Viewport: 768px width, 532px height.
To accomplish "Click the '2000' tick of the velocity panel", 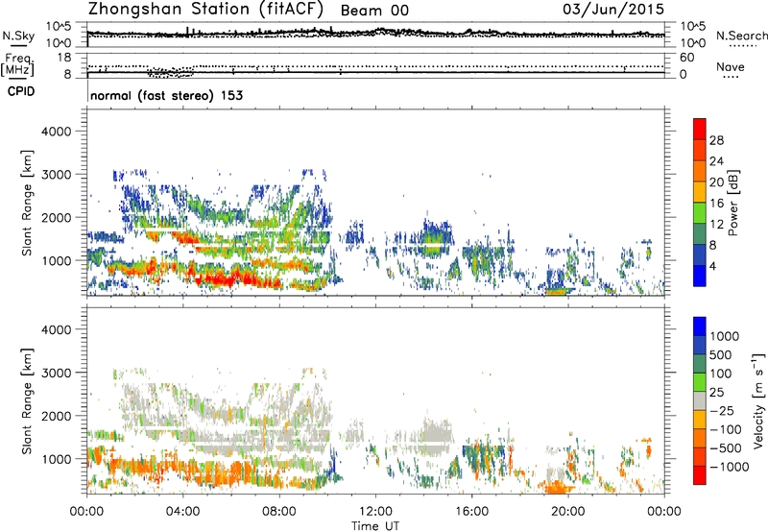I will tap(56, 416).
